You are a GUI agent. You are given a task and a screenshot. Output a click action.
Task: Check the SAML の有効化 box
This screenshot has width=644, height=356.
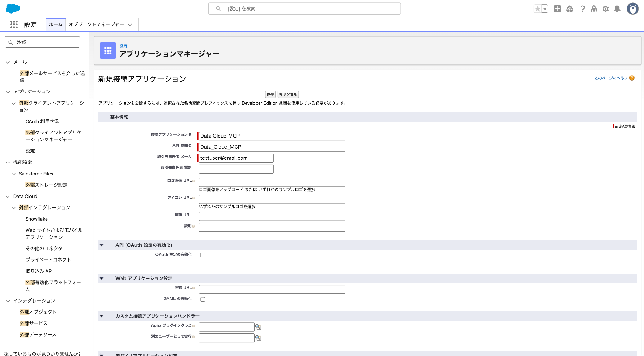coord(202,299)
